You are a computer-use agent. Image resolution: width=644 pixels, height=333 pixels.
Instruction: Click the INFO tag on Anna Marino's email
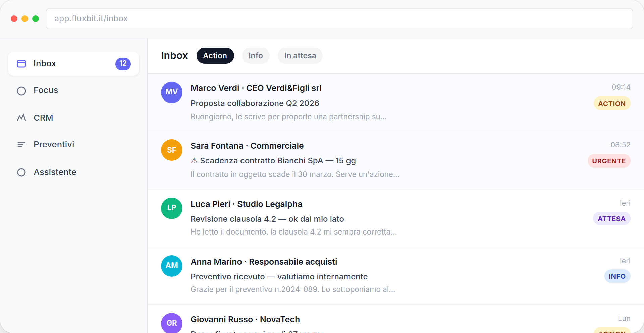point(617,276)
